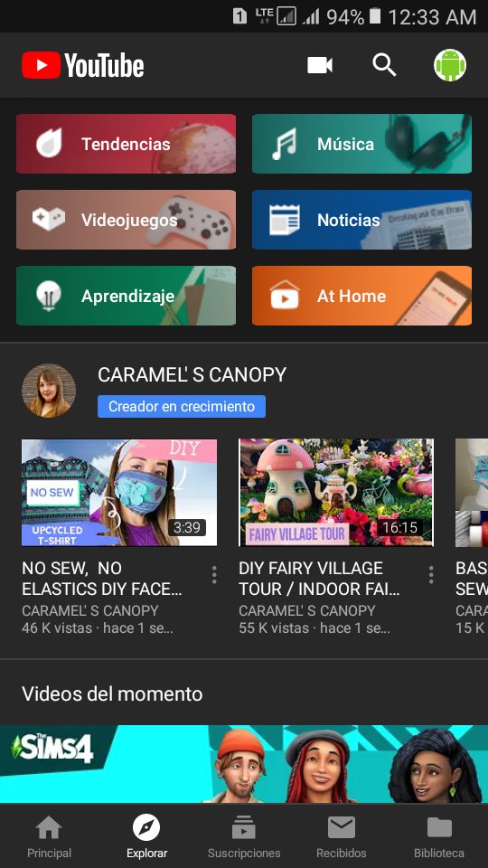
Task: Open The Sims 4 banner video
Action: click(x=244, y=764)
